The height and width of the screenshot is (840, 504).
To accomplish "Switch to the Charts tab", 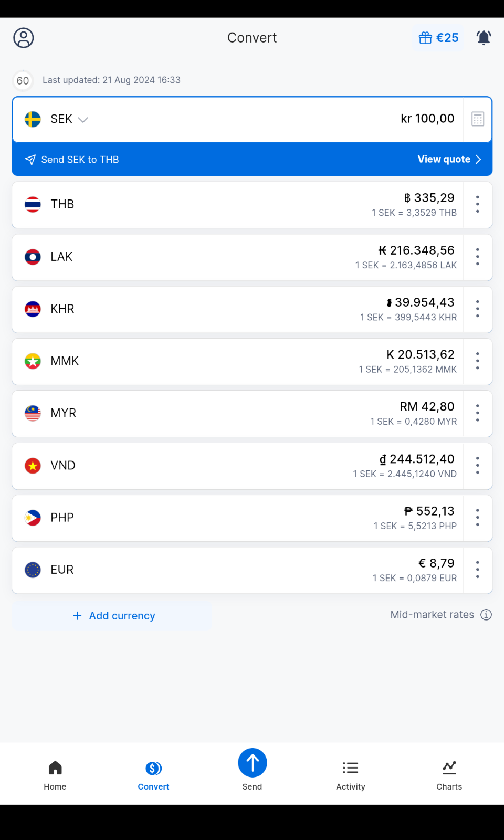I will tap(449, 775).
